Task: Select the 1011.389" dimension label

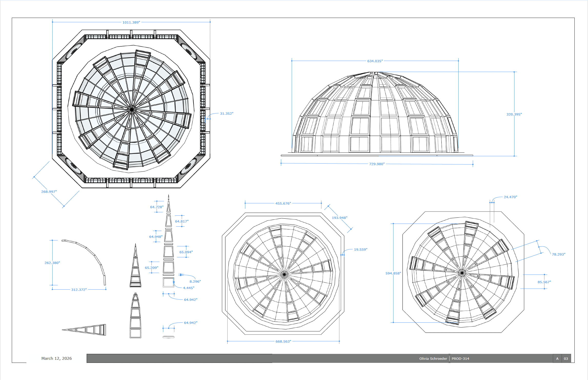Action: [x=131, y=22]
